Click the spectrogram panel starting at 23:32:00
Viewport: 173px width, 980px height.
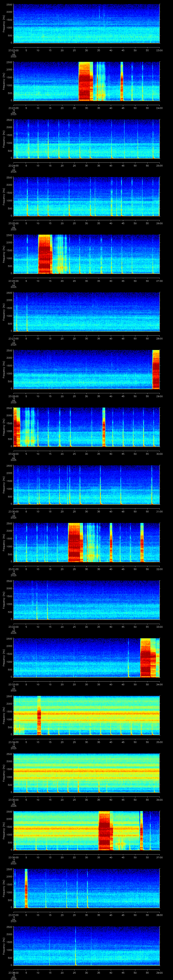[x=87, y=600]
